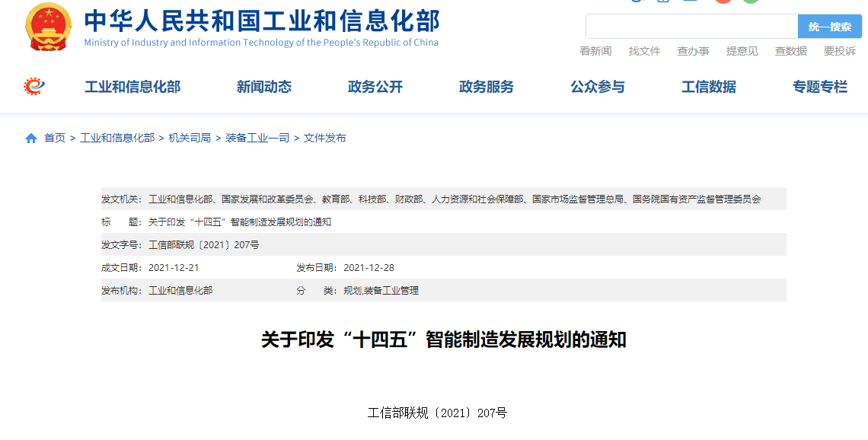
Task: Click the 发布日期 value 2021-12-28
Action: 369,268
